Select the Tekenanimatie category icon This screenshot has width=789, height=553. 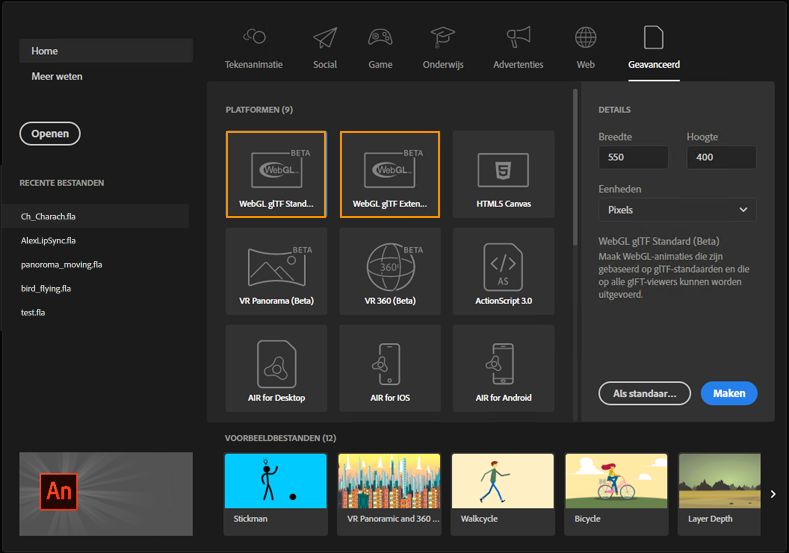pos(254,36)
